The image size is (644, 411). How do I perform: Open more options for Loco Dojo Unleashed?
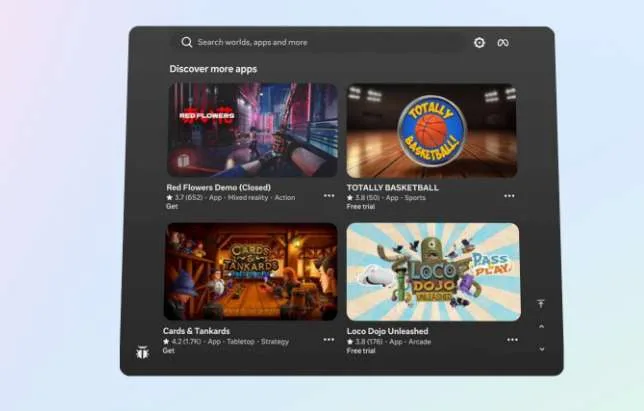point(512,340)
